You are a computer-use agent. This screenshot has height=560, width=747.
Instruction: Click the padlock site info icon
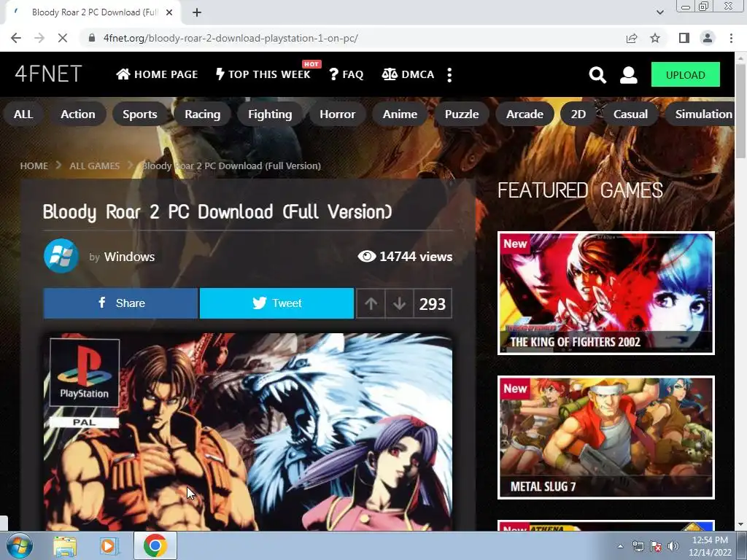tap(92, 38)
